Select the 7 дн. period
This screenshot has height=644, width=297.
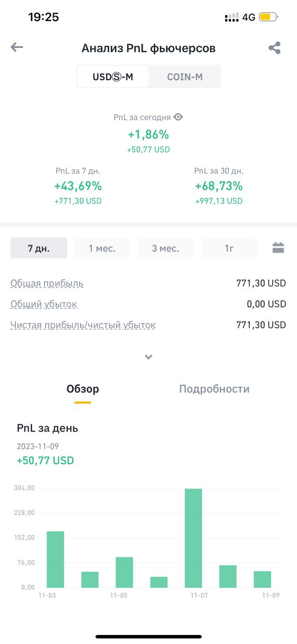point(39,248)
